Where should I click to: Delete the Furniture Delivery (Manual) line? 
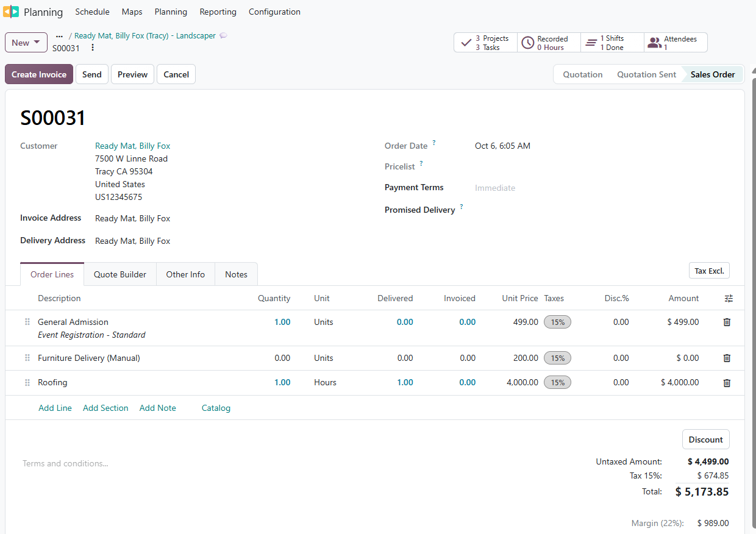coord(727,358)
